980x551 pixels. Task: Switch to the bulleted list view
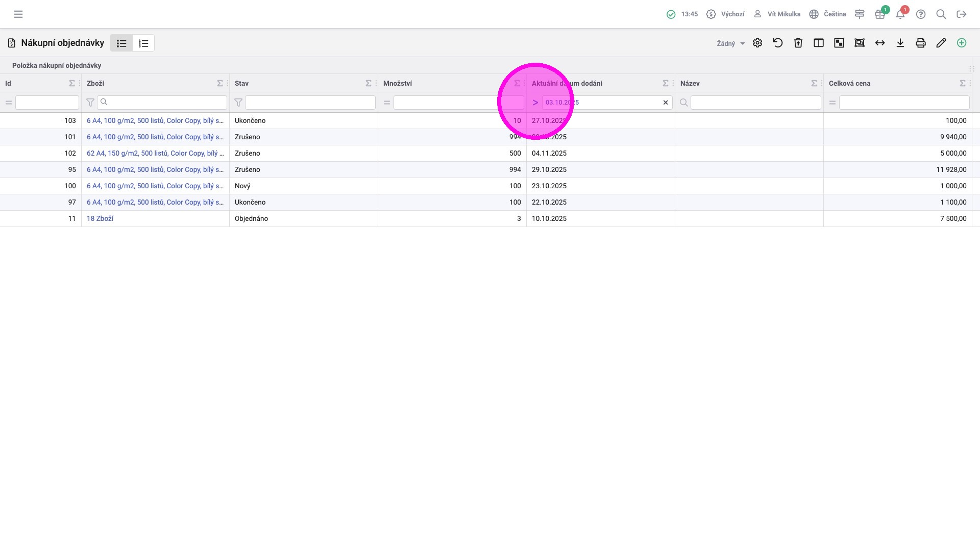pyautogui.click(x=121, y=43)
